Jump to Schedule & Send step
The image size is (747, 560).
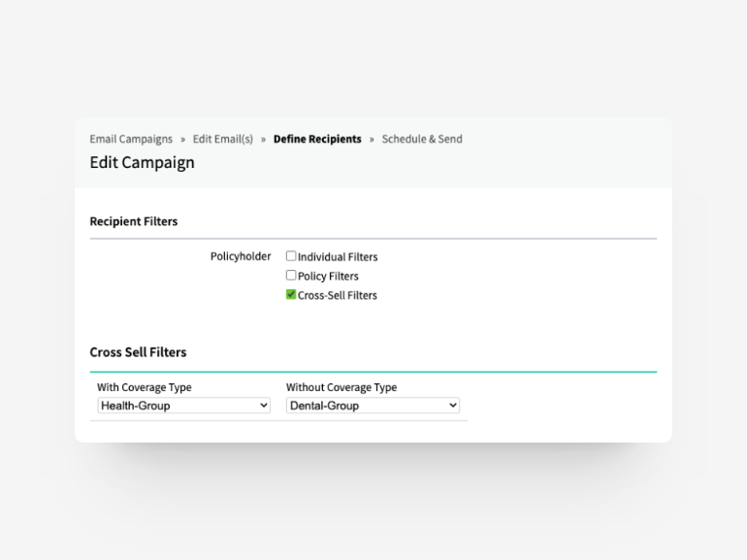[422, 139]
